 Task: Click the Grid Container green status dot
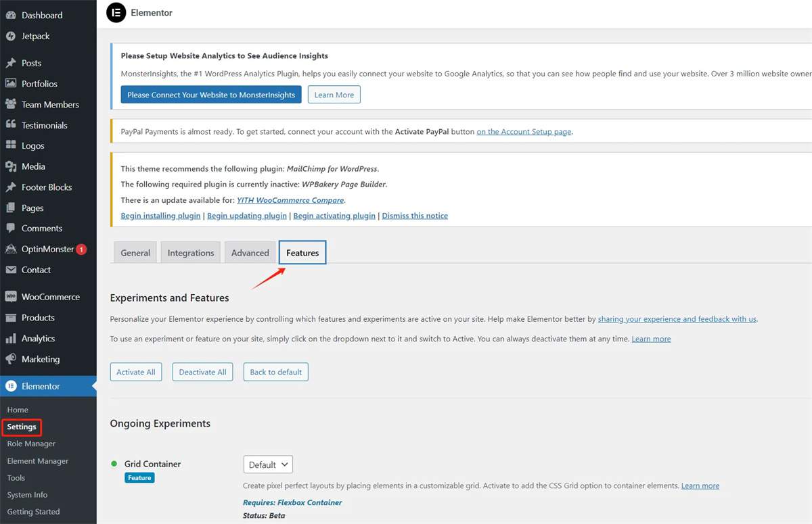click(114, 464)
